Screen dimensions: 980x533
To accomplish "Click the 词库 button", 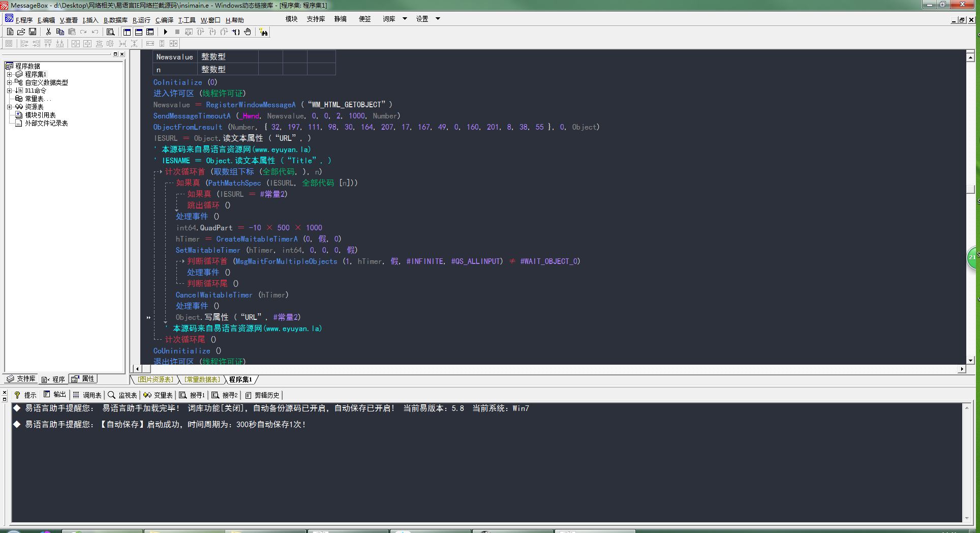I will point(389,19).
